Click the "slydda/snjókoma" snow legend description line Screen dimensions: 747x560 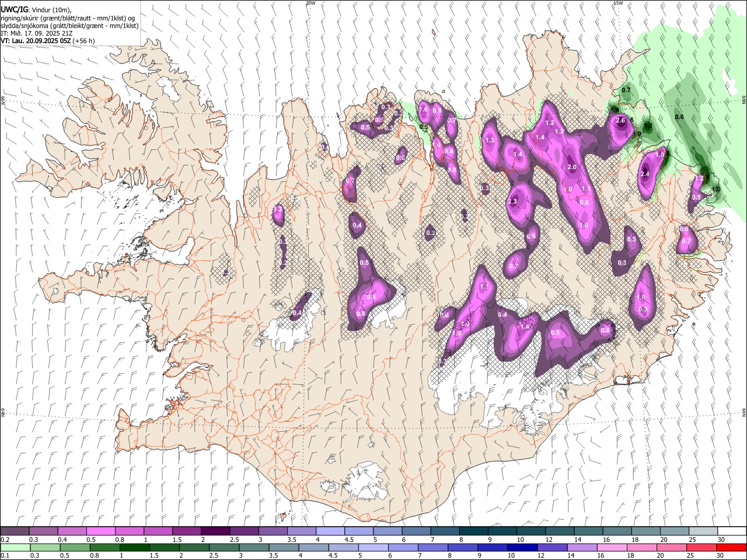(x=69, y=26)
